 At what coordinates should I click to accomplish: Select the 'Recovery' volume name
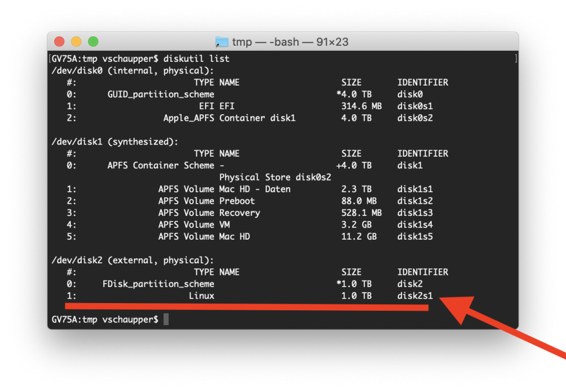(240, 213)
